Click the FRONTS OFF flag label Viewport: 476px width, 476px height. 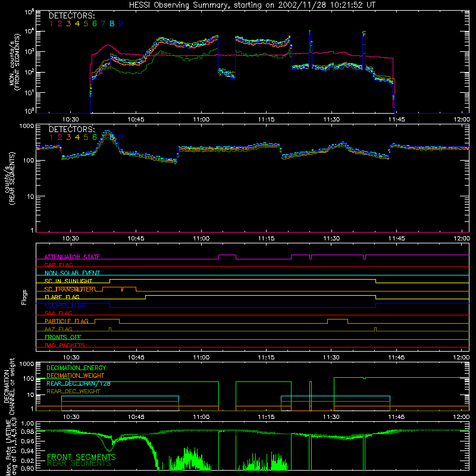pos(63,337)
